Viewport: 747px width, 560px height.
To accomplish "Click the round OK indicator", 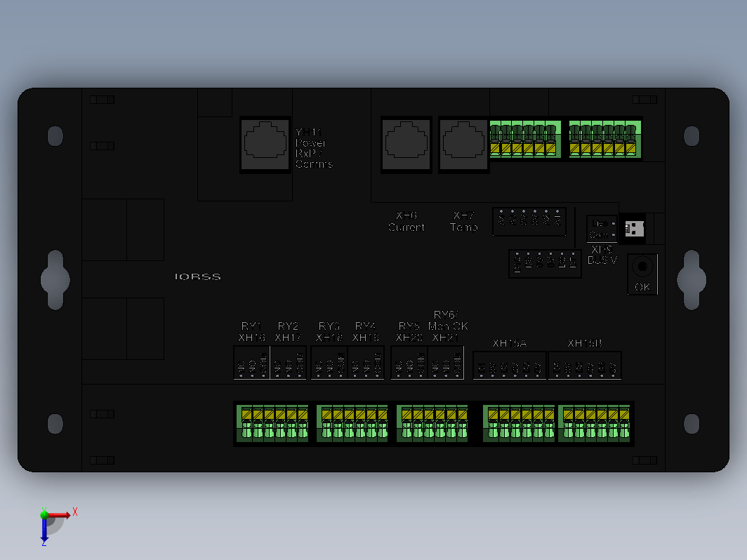I will pyautogui.click(x=642, y=266).
